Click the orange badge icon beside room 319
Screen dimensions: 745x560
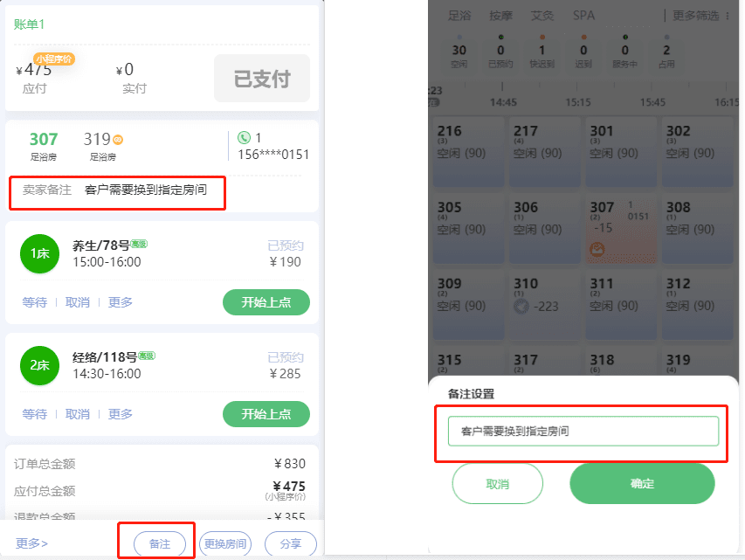coord(118,139)
